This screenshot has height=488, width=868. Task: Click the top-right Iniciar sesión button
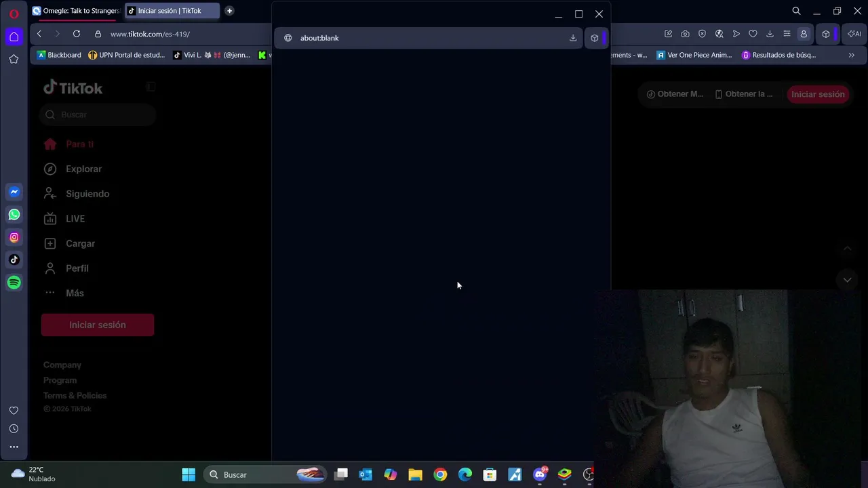[x=818, y=94]
